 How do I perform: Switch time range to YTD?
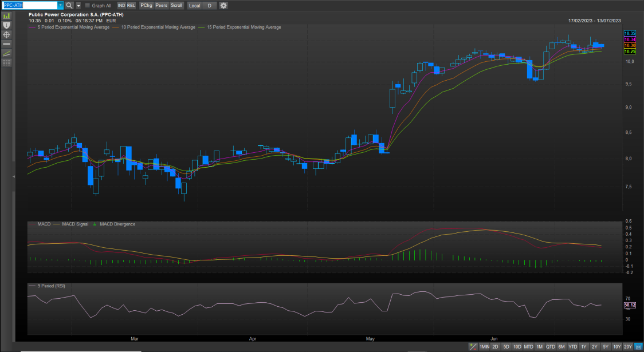(x=572, y=347)
